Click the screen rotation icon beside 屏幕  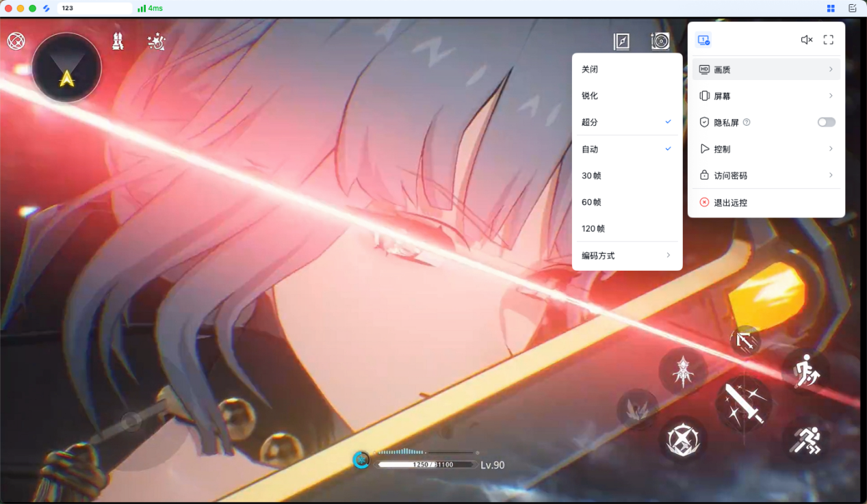pyautogui.click(x=704, y=96)
